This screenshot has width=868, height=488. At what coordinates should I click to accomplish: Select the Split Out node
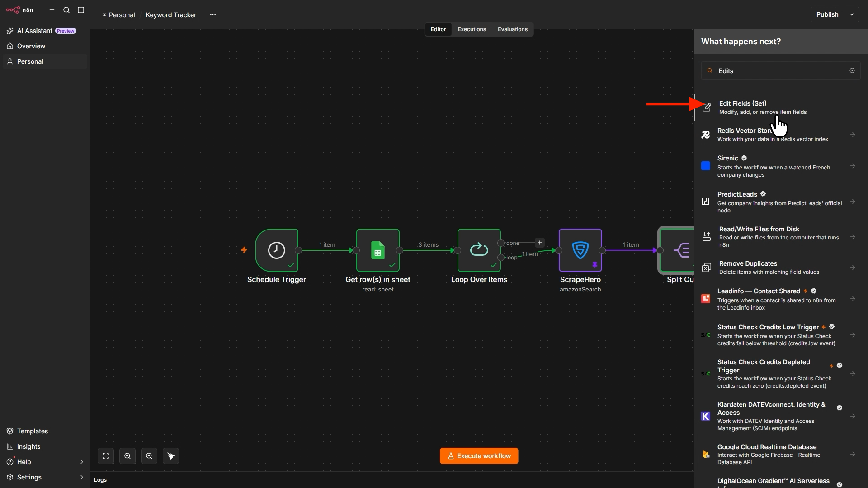[677, 250]
